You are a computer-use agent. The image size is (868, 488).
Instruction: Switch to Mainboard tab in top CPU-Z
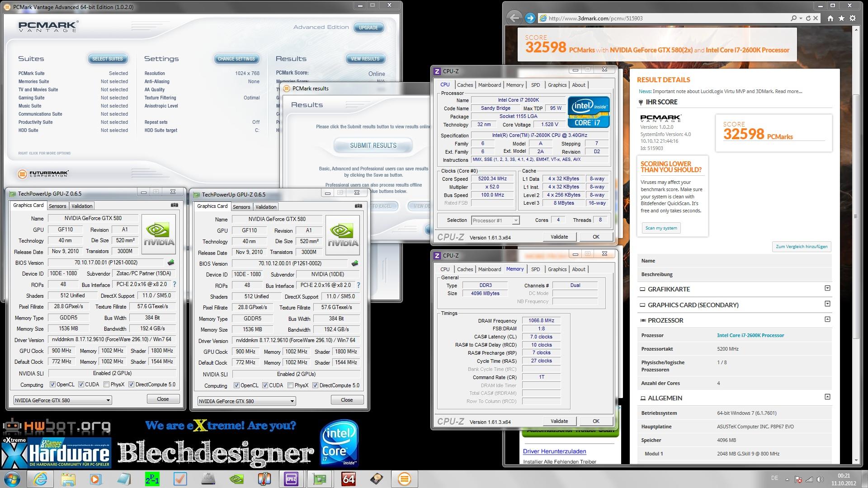pyautogui.click(x=490, y=85)
